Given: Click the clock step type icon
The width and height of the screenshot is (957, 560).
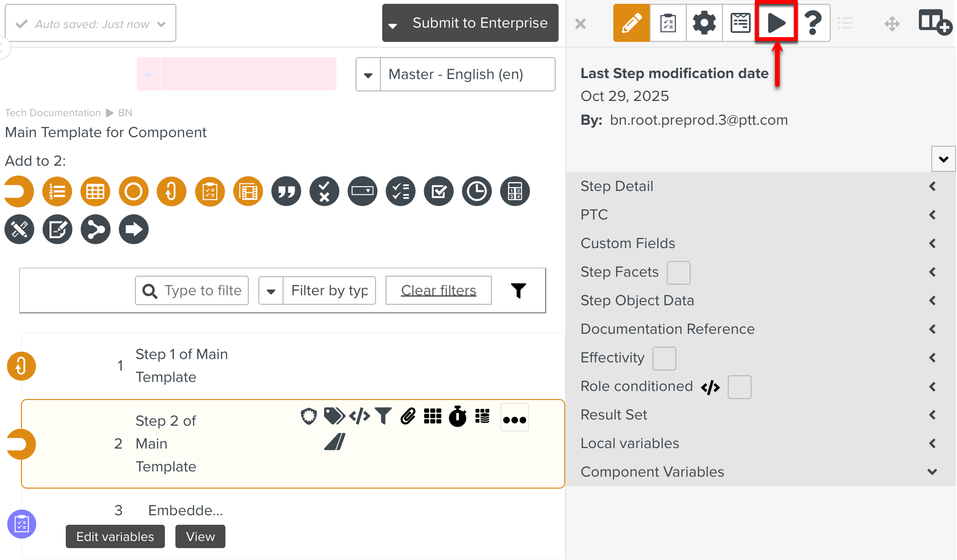Looking at the screenshot, I should [477, 191].
